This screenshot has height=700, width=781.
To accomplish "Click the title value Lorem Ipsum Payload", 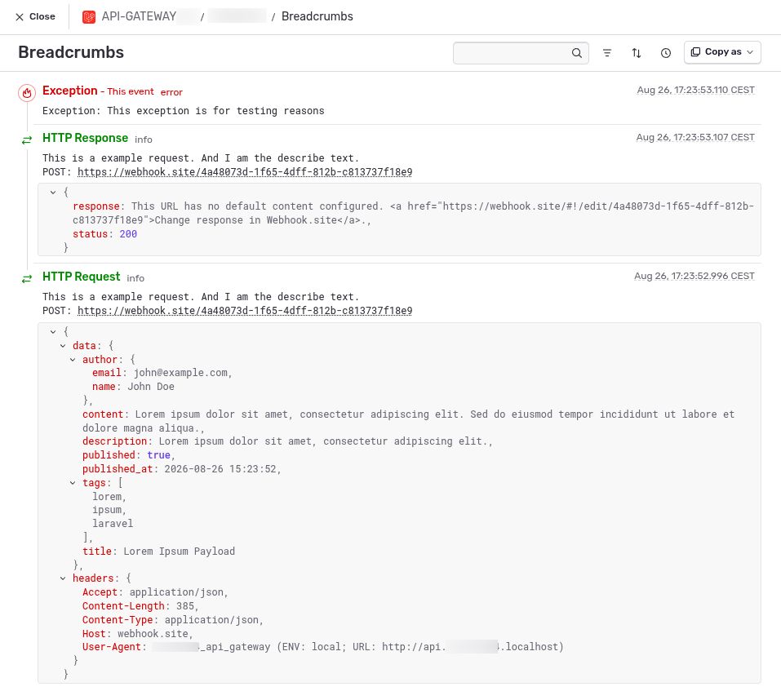I will point(179,552).
